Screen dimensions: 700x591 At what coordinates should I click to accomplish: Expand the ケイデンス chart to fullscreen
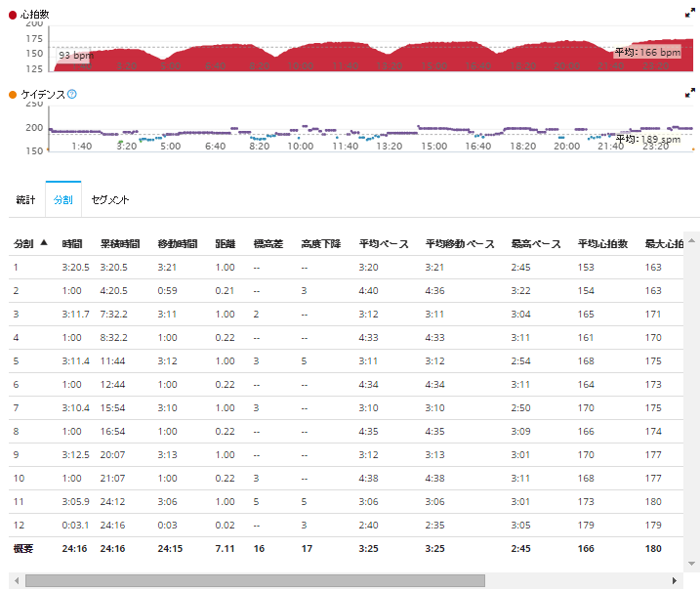tap(690, 94)
